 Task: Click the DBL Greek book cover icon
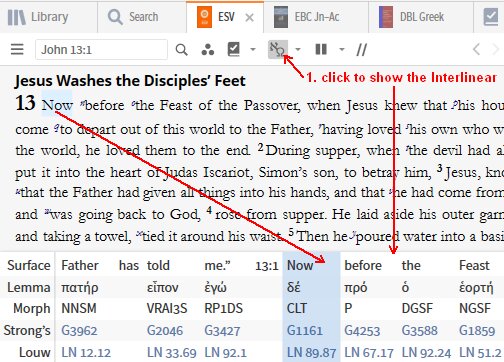click(x=386, y=17)
